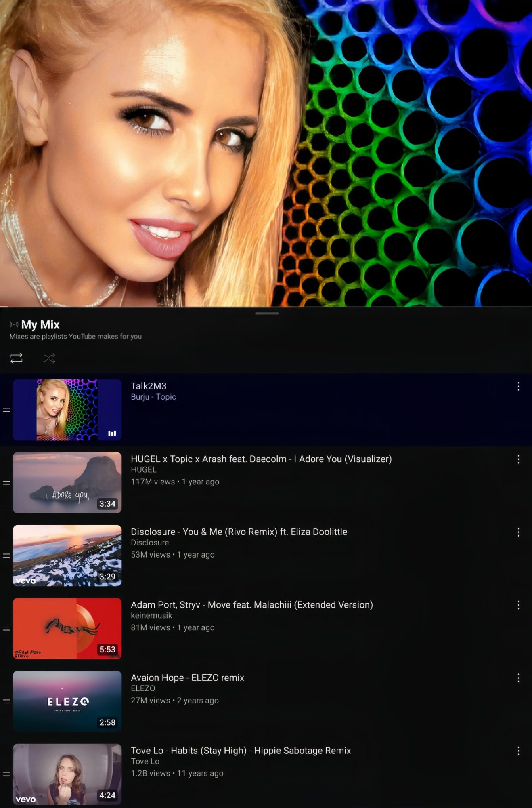
Task: Grab reorder handle for Avaion Hope
Action: click(x=6, y=701)
